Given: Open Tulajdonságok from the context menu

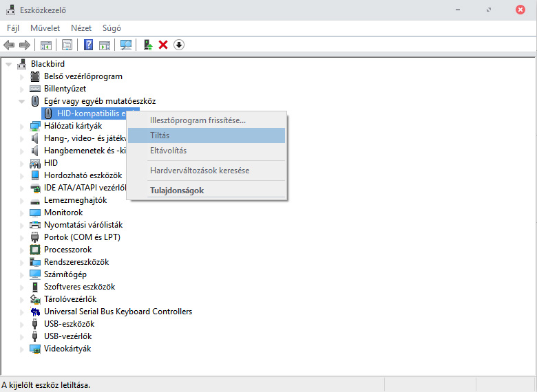Looking at the screenshot, I should pos(177,190).
